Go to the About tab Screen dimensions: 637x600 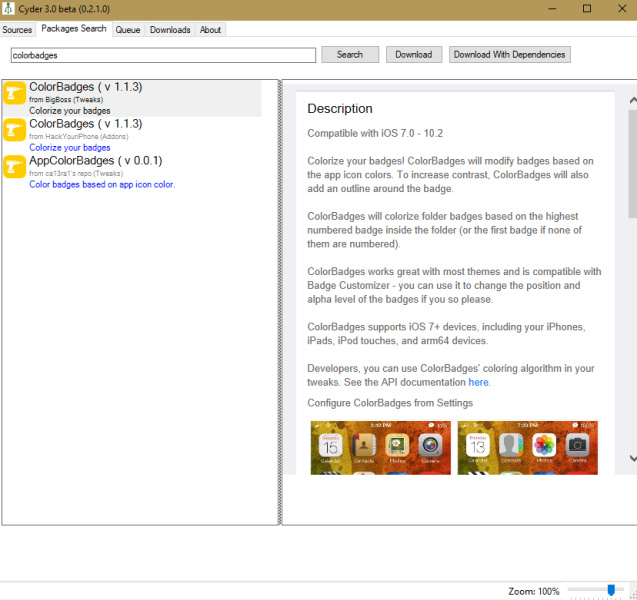click(210, 30)
